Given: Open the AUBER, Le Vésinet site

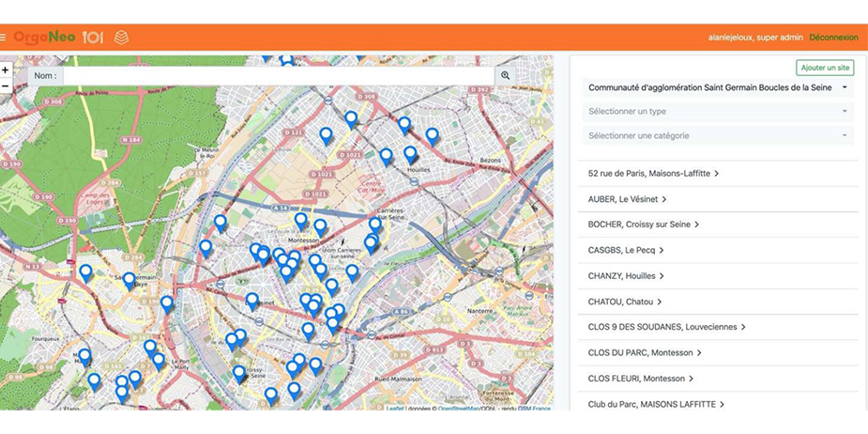Looking at the screenshot, I should point(627,199).
